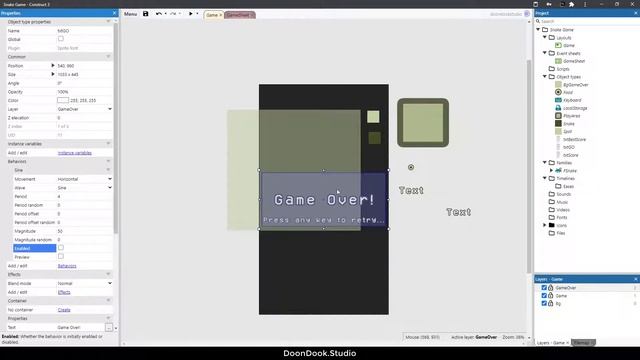Screen dimensions: 640x360
Task: Open the Eases timeline folder
Action: 568,187
